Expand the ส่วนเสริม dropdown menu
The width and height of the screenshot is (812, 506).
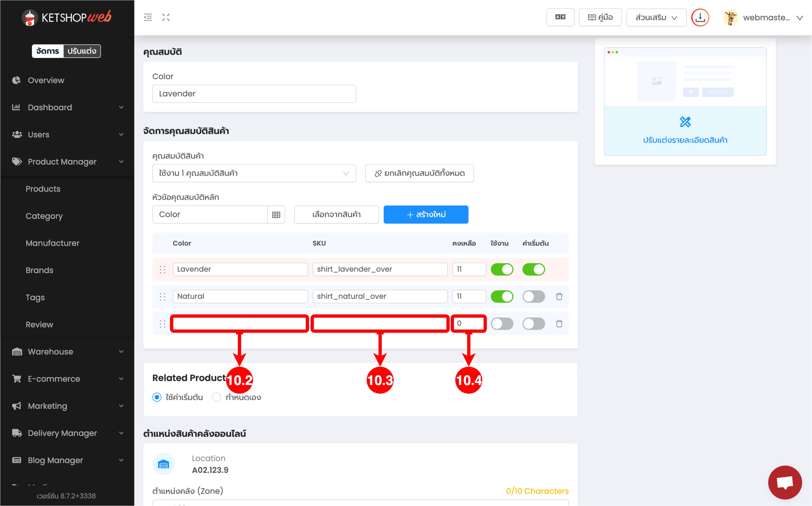click(x=656, y=18)
